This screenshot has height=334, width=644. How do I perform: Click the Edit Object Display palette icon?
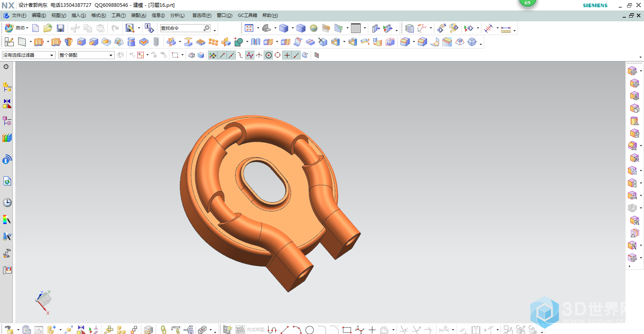[454, 28]
